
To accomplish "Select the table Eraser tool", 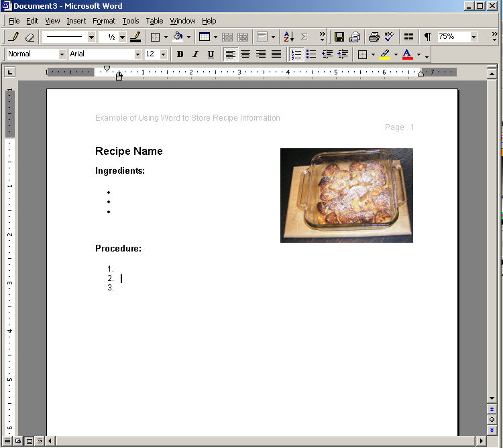I will 29,37.
